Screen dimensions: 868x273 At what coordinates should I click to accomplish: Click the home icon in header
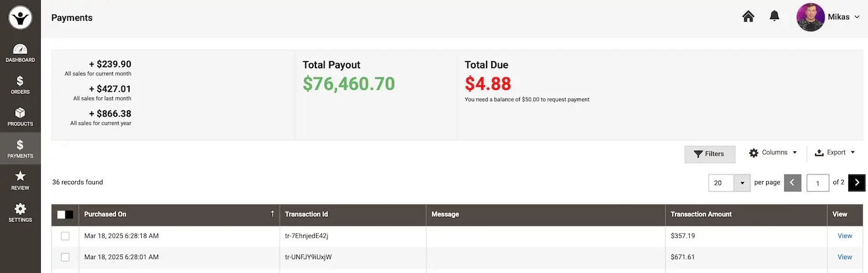(x=748, y=17)
